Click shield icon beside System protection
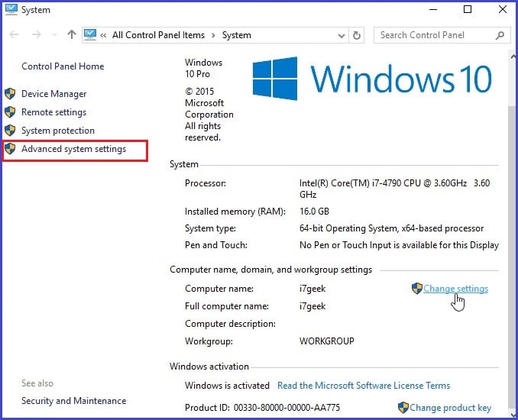Image resolution: width=518 pixels, height=420 pixels. point(10,130)
